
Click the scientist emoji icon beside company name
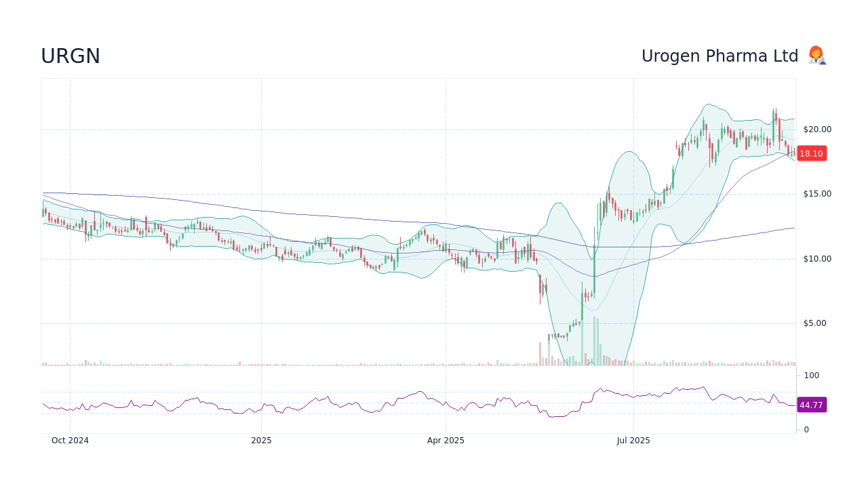pyautogui.click(x=816, y=56)
